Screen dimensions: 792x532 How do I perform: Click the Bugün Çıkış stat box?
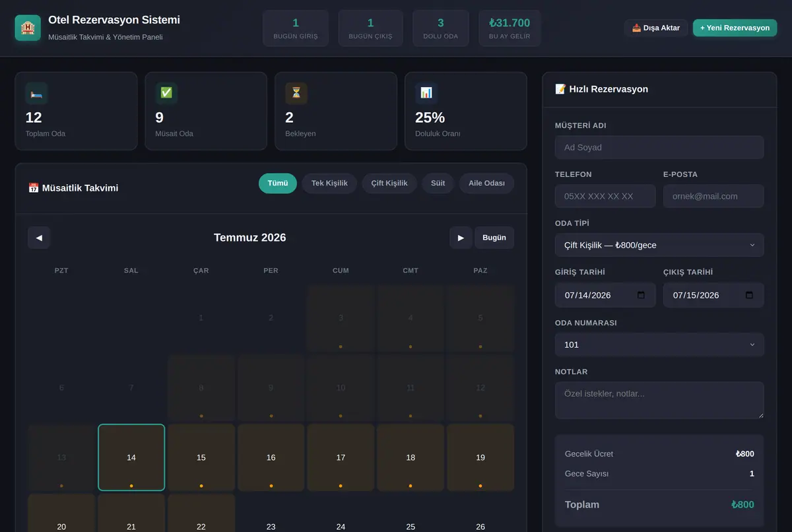coord(370,28)
